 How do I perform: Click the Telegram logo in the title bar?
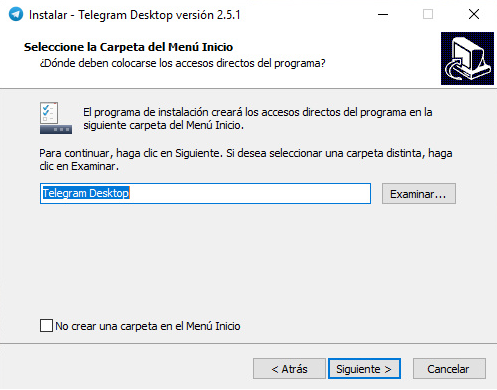16,14
